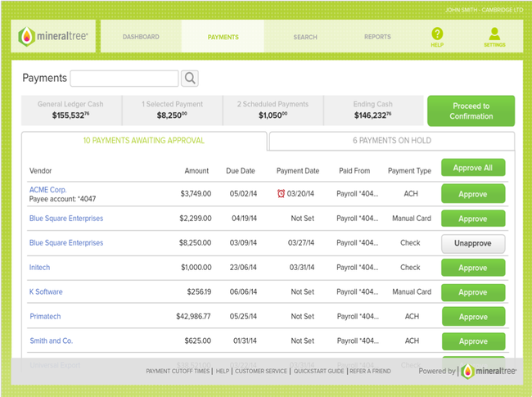The width and height of the screenshot is (532, 397).
Task: Select the Payments navigation tab
Action: [223, 37]
